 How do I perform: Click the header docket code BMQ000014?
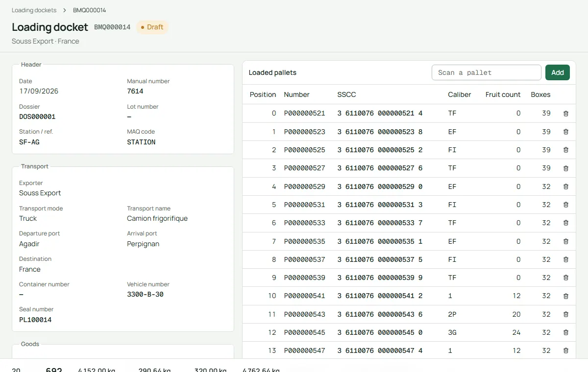coord(112,27)
